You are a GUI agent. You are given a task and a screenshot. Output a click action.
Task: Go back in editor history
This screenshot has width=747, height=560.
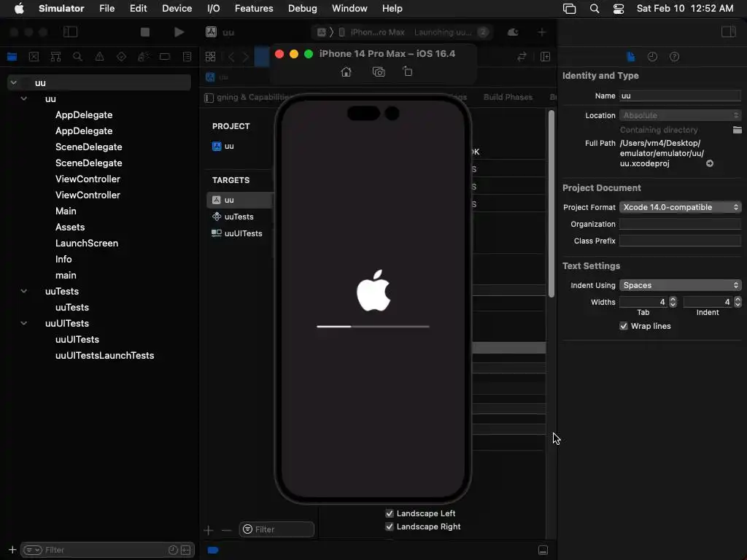pos(231,57)
